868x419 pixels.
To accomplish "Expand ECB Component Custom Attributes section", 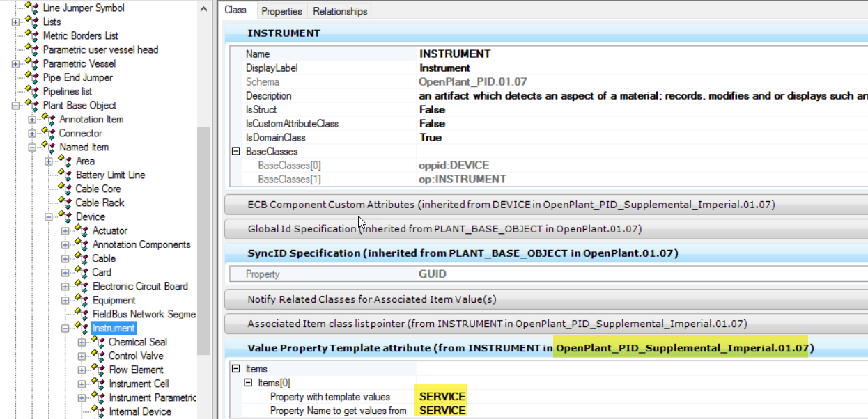I will tap(511, 205).
